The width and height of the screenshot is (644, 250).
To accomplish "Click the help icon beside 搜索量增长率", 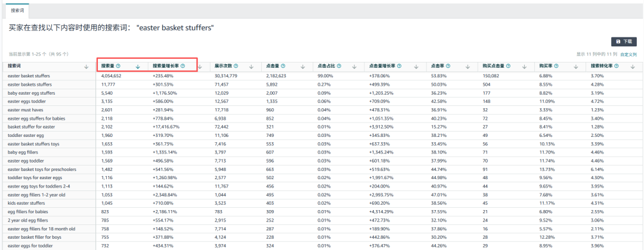I will tap(182, 66).
